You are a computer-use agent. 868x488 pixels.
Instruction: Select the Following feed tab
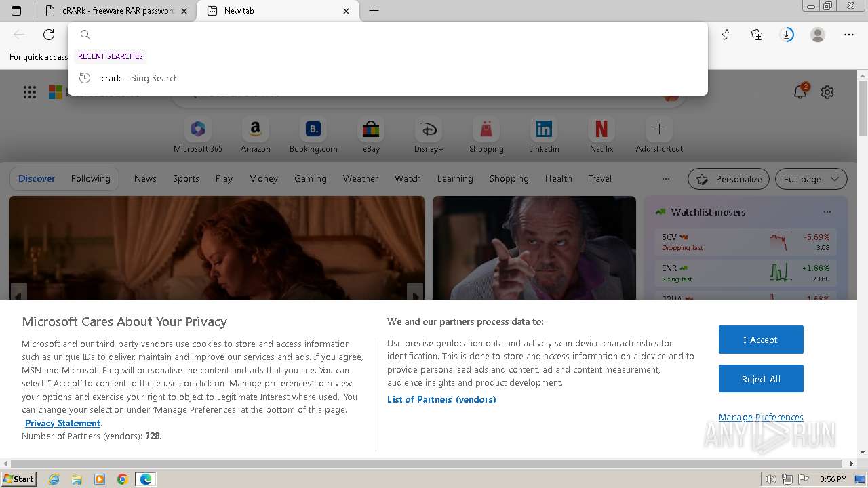(x=90, y=178)
